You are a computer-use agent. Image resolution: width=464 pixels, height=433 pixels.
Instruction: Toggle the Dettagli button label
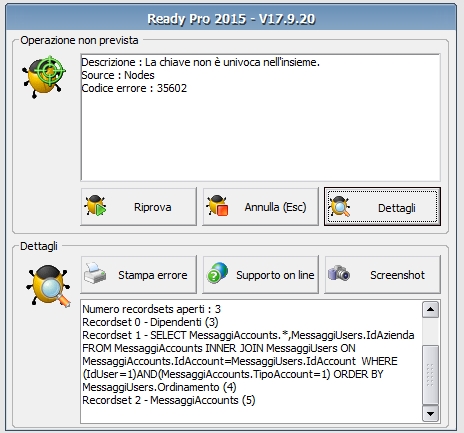[397, 208]
